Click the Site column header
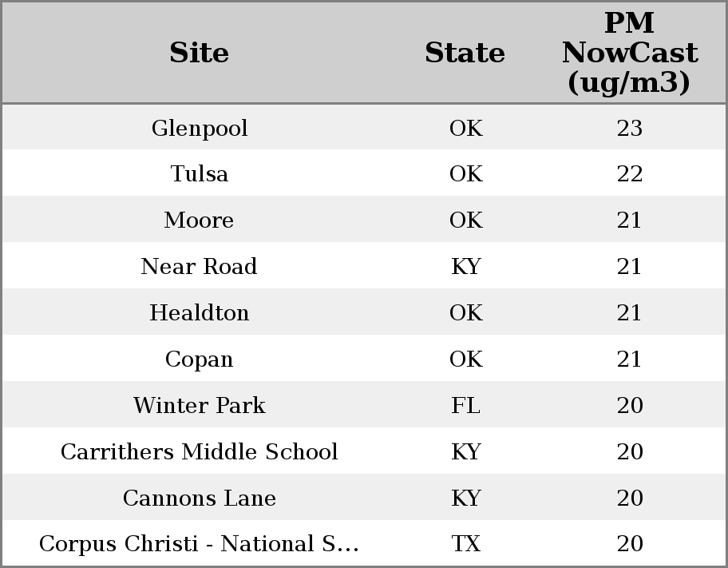 (x=199, y=53)
